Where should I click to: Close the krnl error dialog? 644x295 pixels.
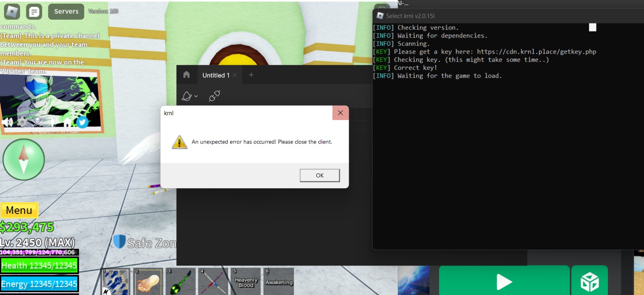341,113
